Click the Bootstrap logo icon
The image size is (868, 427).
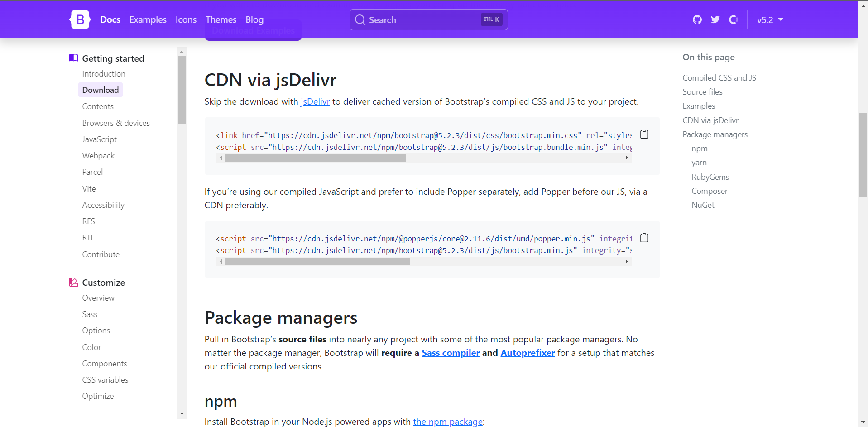(x=80, y=19)
